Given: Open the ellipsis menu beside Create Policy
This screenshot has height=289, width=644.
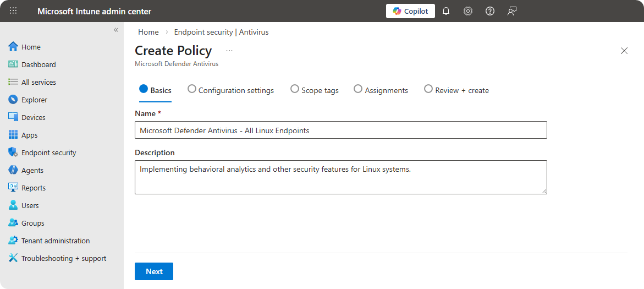Looking at the screenshot, I should click(x=229, y=51).
